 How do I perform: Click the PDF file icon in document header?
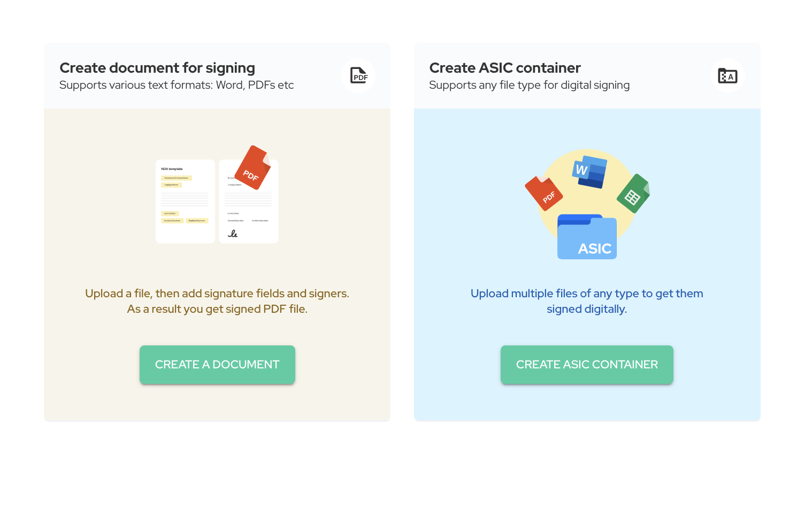pyautogui.click(x=358, y=75)
